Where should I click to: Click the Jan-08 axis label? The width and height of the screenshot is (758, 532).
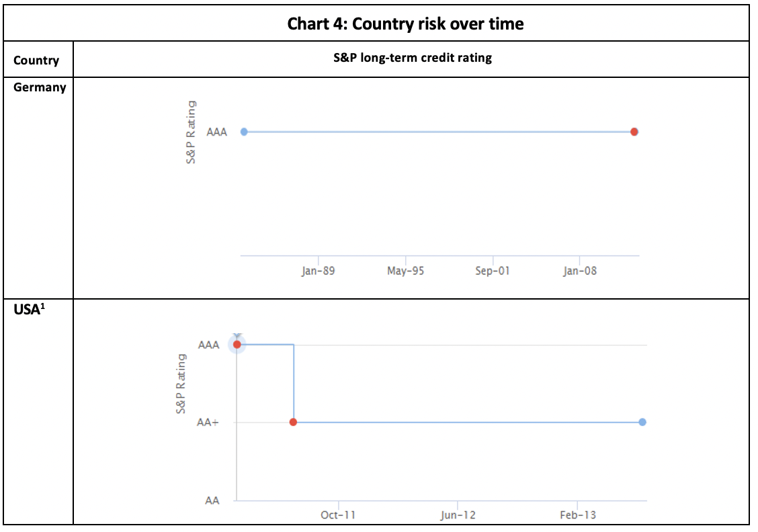click(x=579, y=271)
